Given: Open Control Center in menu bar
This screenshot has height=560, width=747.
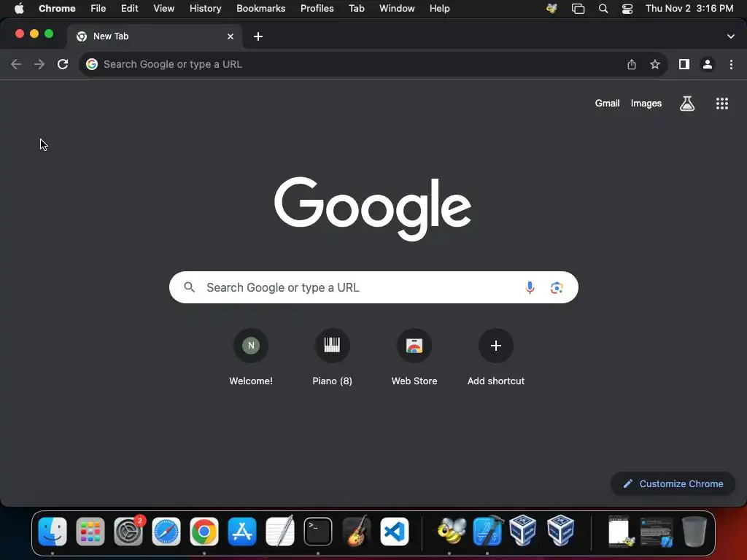Looking at the screenshot, I should click(627, 9).
